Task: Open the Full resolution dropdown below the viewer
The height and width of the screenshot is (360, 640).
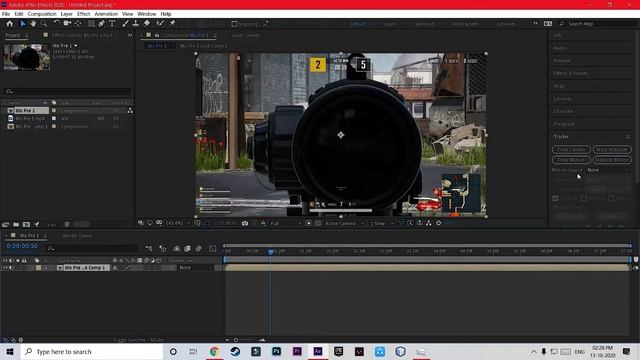Action: [286, 223]
